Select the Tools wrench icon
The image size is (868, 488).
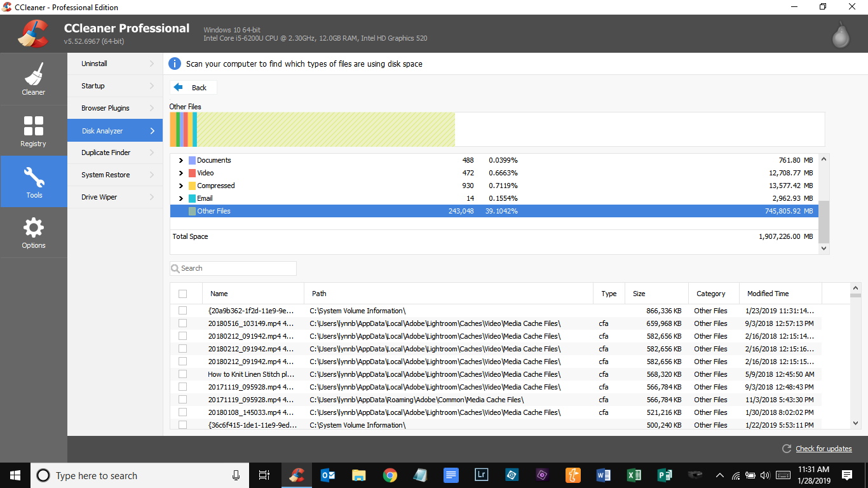point(34,176)
